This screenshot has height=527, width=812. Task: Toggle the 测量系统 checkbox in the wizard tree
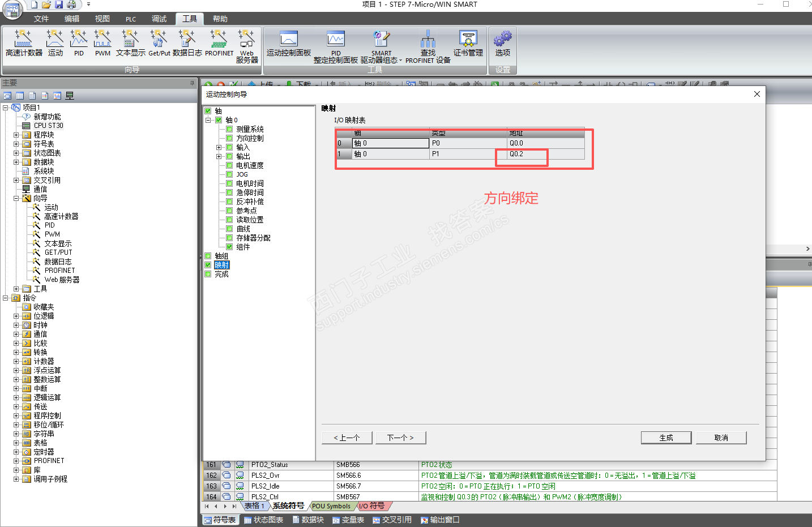[x=229, y=129]
